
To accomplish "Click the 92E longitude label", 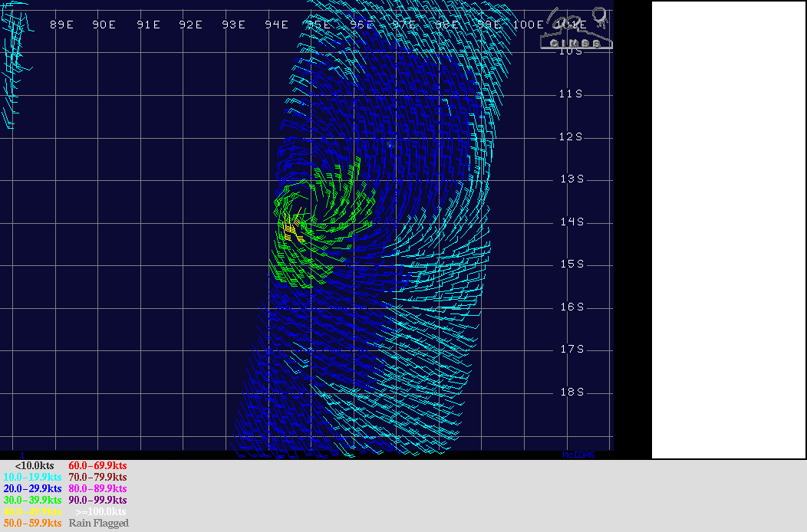I will pos(190,25).
